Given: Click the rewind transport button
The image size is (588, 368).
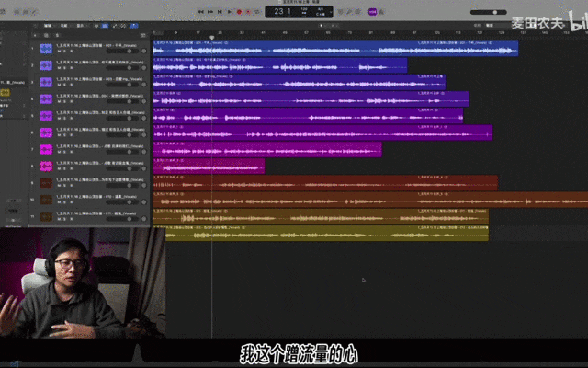Looking at the screenshot, I should pos(200,12).
